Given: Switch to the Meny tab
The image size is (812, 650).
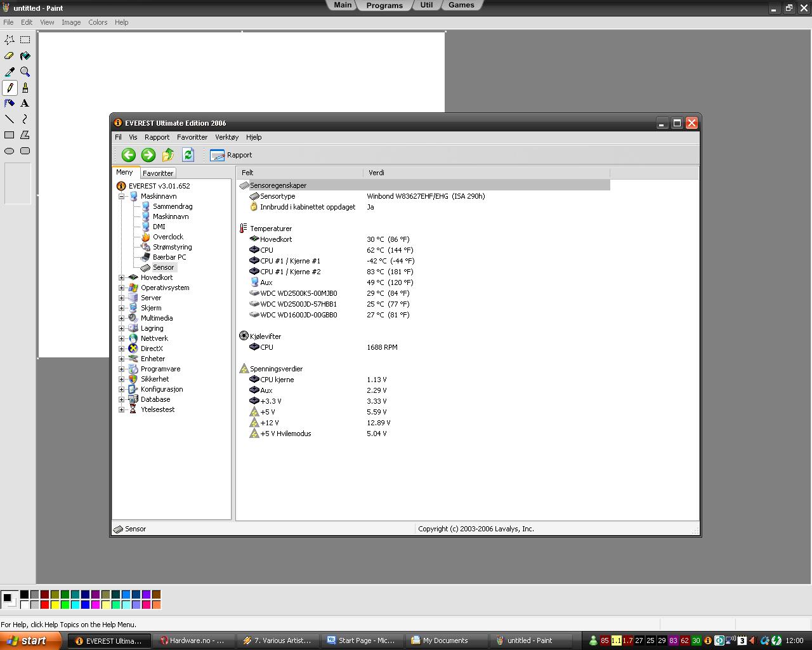Looking at the screenshot, I should (x=124, y=172).
